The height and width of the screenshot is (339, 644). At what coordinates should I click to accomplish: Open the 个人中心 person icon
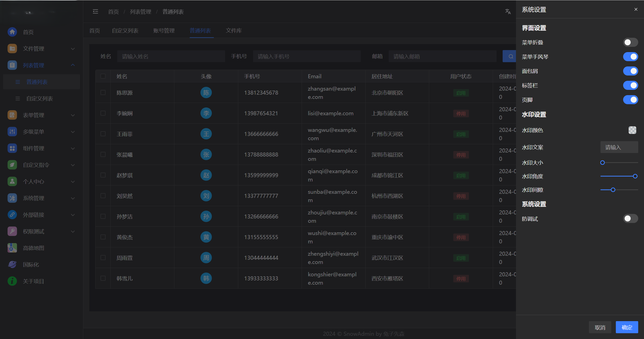(12, 181)
